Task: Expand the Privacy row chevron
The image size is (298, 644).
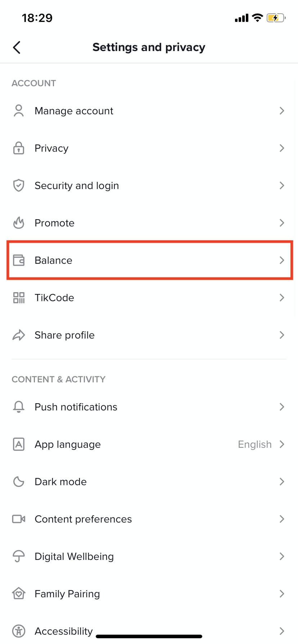Action: (282, 148)
